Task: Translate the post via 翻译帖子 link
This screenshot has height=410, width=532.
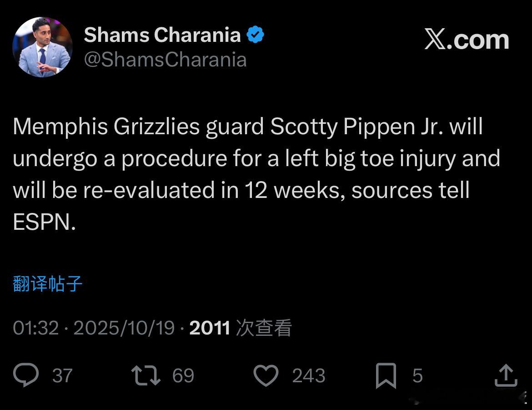Action: pos(47,284)
